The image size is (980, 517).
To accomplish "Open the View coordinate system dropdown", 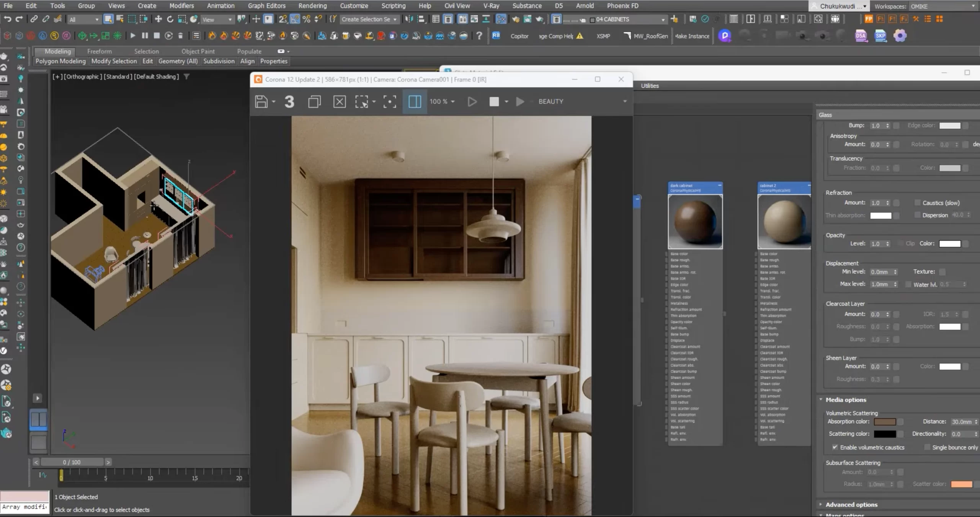I will coord(217,19).
